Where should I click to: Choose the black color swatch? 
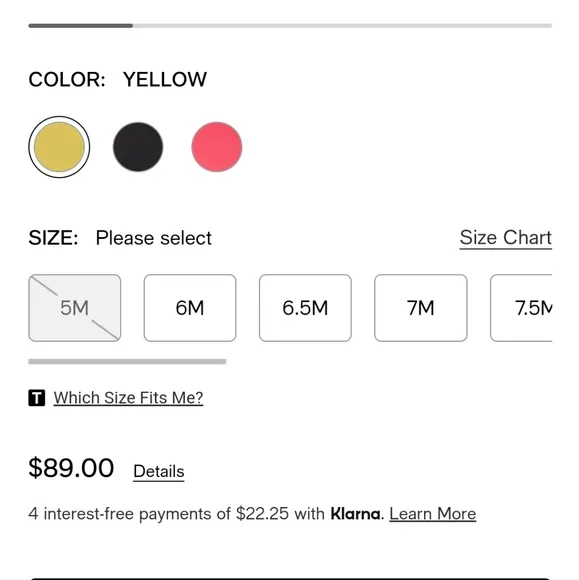pyautogui.click(x=138, y=147)
